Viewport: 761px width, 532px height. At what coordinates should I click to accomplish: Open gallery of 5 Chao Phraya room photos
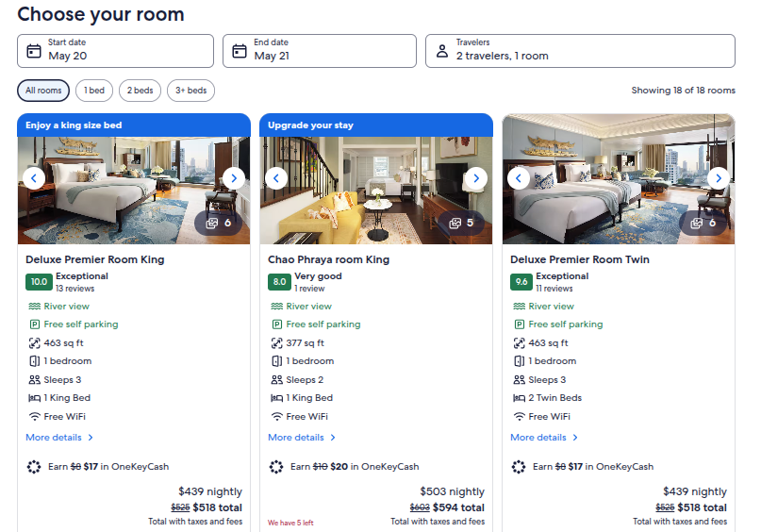[461, 223]
